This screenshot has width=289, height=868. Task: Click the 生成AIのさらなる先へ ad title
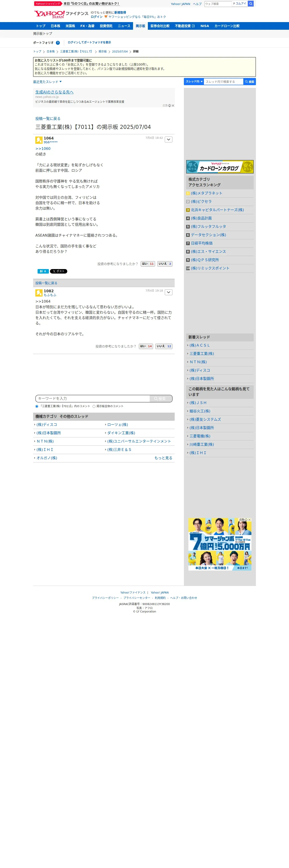(54, 92)
